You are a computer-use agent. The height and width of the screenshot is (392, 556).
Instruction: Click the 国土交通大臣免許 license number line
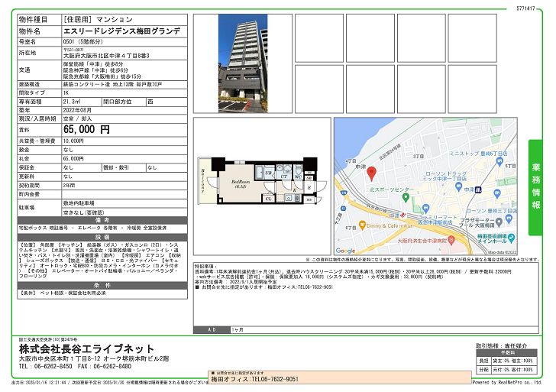pyautogui.click(x=48, y=340)
